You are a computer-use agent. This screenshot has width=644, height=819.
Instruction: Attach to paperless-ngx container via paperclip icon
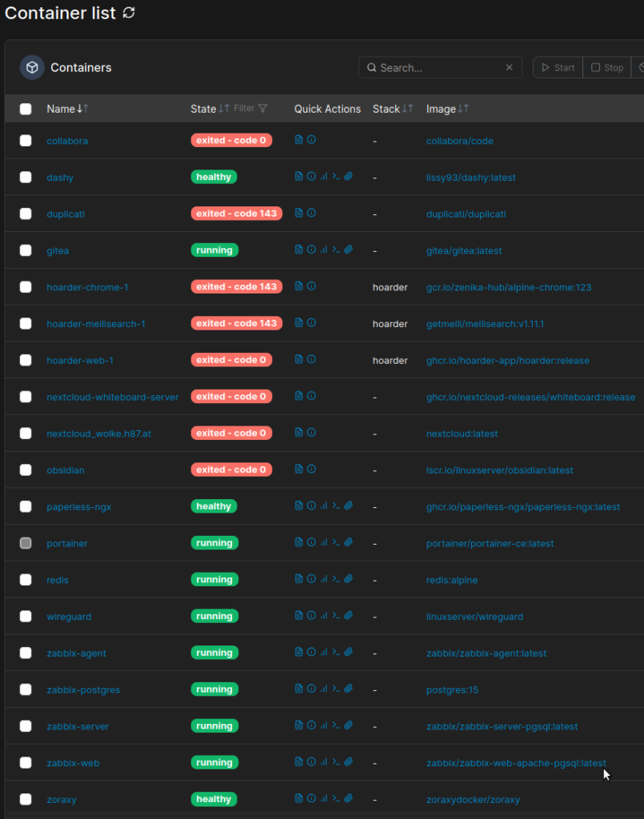348,505
